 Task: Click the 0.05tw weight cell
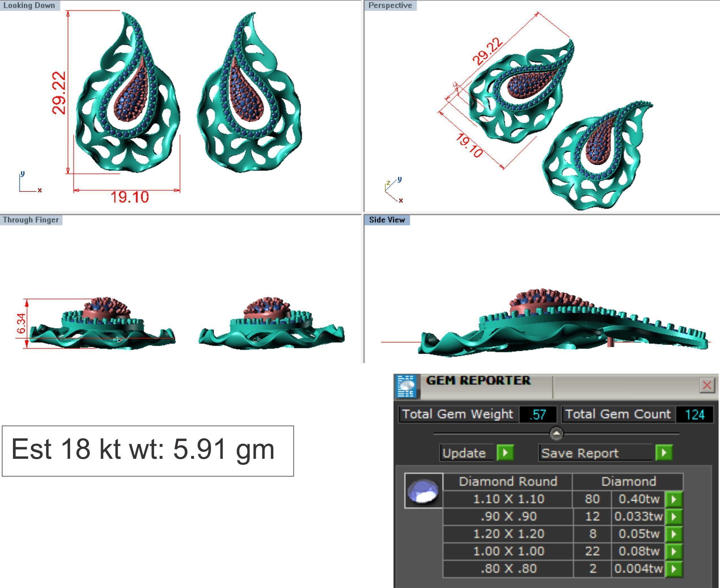tap(638, 534)
